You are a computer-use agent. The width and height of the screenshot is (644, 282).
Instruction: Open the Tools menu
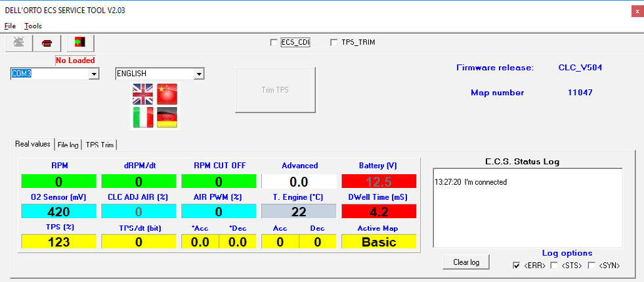pyautogui.click(x=33, y=26)
